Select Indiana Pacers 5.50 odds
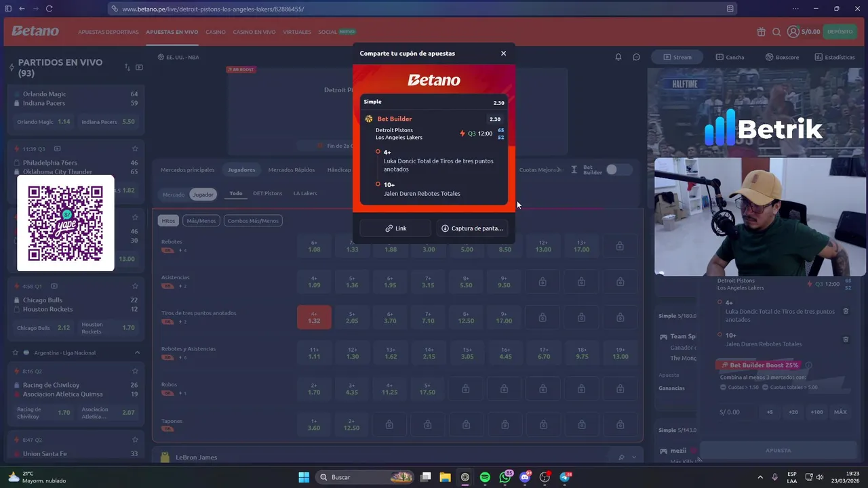Viewport: 868px width, 488px height. pyautogui.click(x=108, y=122)
